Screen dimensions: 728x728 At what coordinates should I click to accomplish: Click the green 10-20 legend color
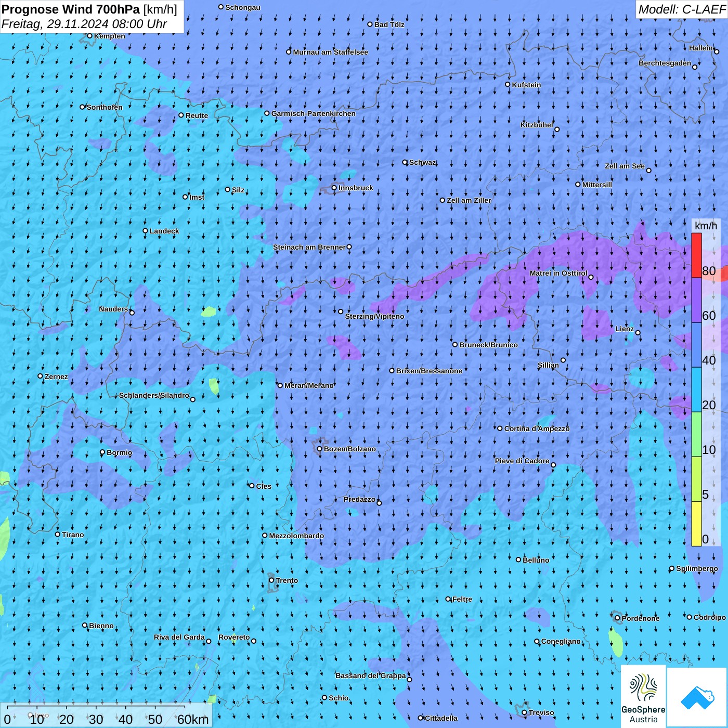[696, 434]
